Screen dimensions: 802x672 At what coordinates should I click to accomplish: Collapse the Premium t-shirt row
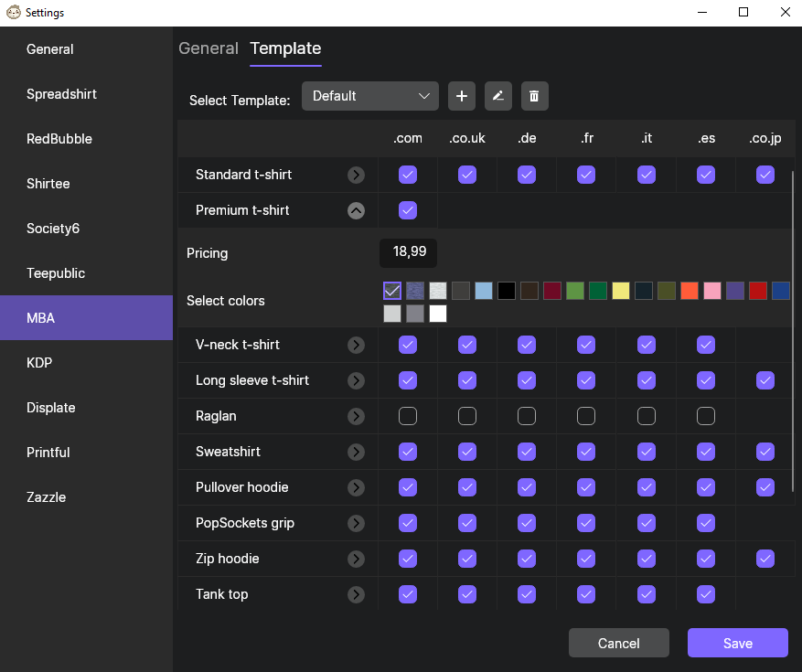356,210
